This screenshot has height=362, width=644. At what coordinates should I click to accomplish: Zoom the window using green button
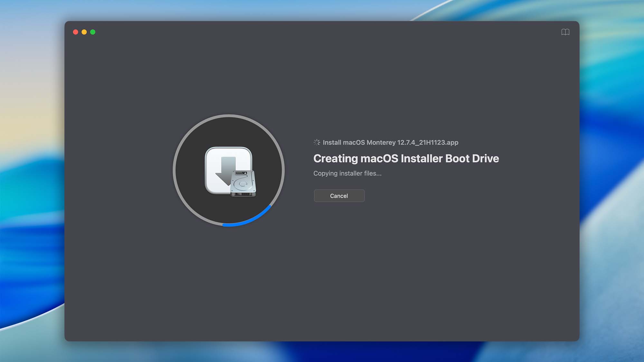93,32
